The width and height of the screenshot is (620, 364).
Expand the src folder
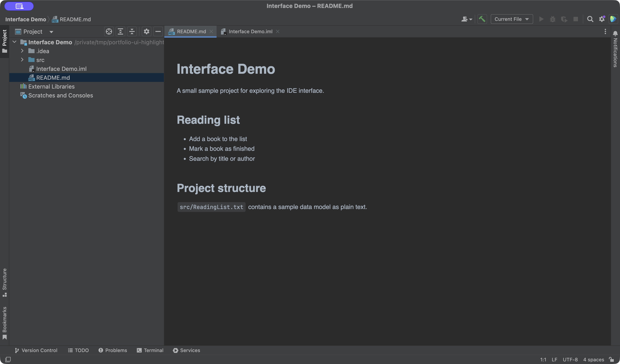click(22, 60)
